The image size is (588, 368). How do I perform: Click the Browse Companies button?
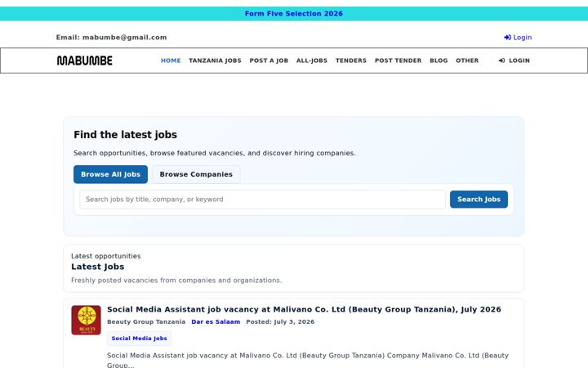coord(196,174)
